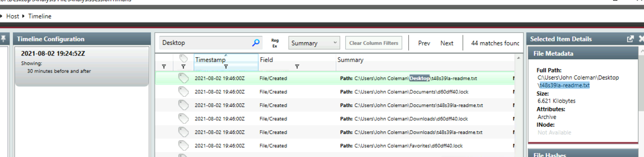Select the Downloads t48s39la-readme.txt path row
644x157 pixels.
(x=335, y=132)
